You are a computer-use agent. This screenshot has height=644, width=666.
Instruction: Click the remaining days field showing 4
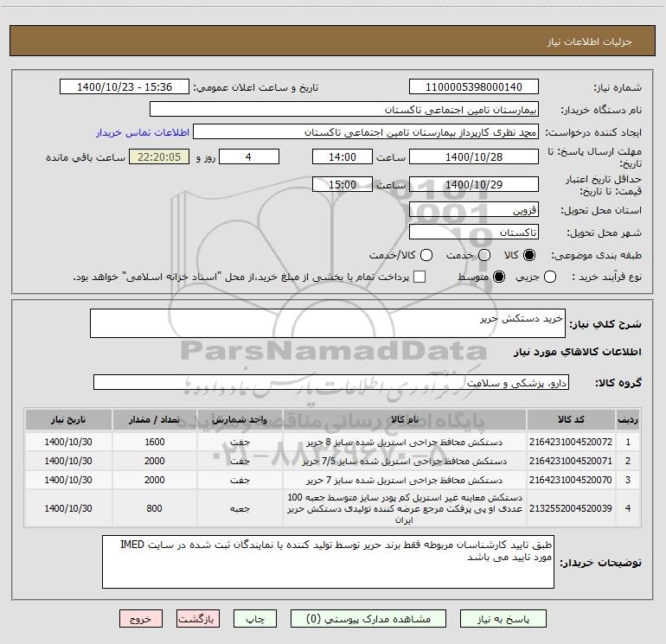(249, 157)
